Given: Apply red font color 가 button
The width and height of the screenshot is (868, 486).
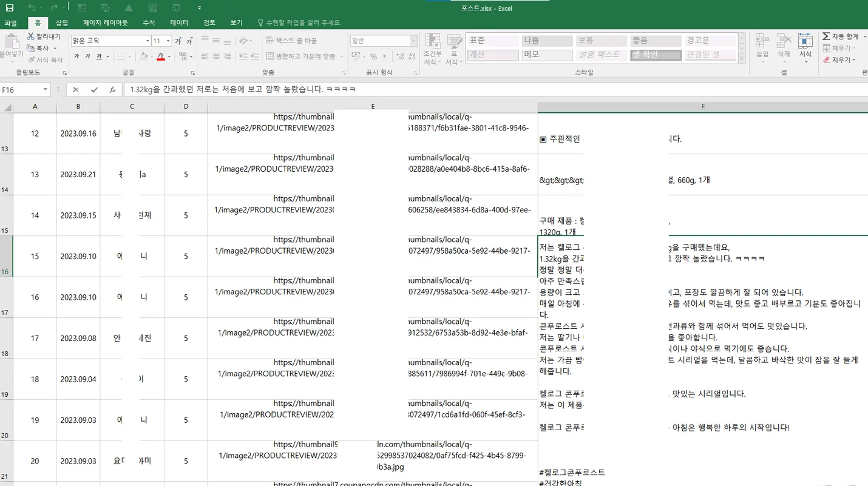Looking at the screenshot, I should pyautogui.click(x=161, y=56).
